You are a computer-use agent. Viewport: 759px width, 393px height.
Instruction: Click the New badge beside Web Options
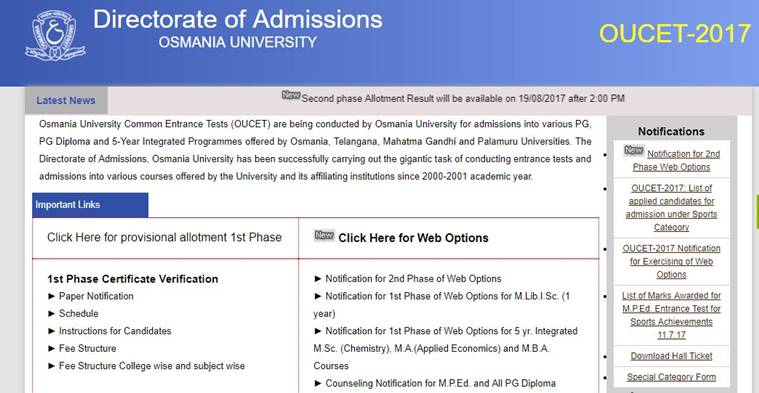pyautogui.click(x=324, y=235)
